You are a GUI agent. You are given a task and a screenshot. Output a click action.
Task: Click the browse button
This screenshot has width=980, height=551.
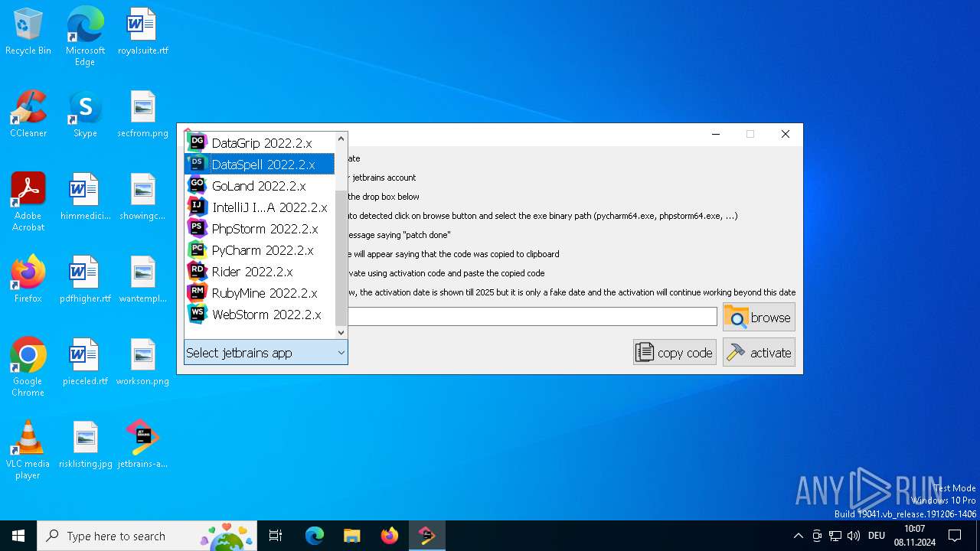[759, 318]
